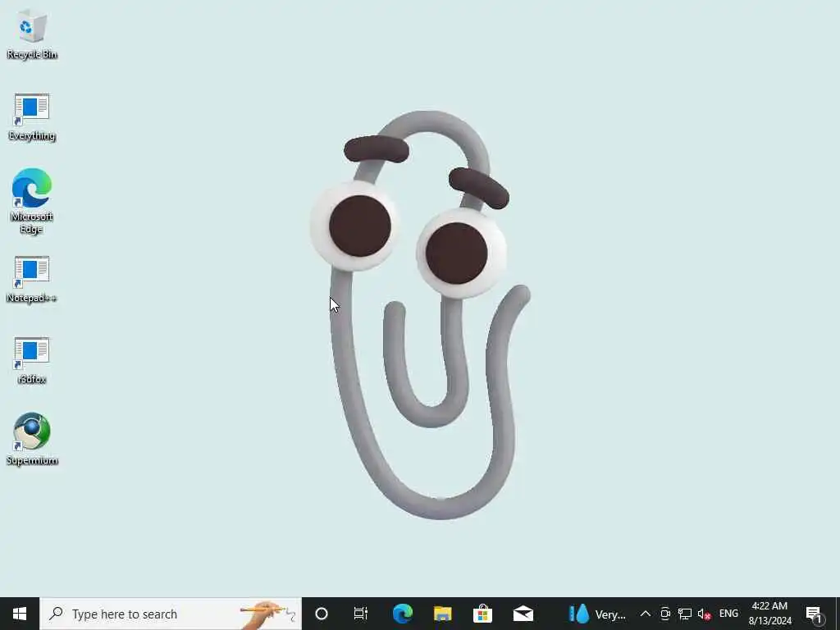The width and height of the screenshot is (840, 630).
Task: Open Task View on the taskbar
Action: click(361, 614)
